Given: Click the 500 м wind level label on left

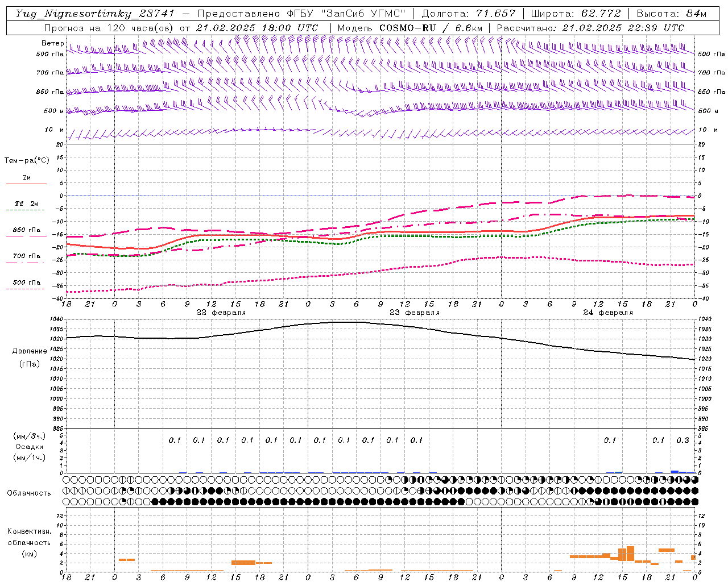Looking at the screenshot, I should [x=55, y=111].
